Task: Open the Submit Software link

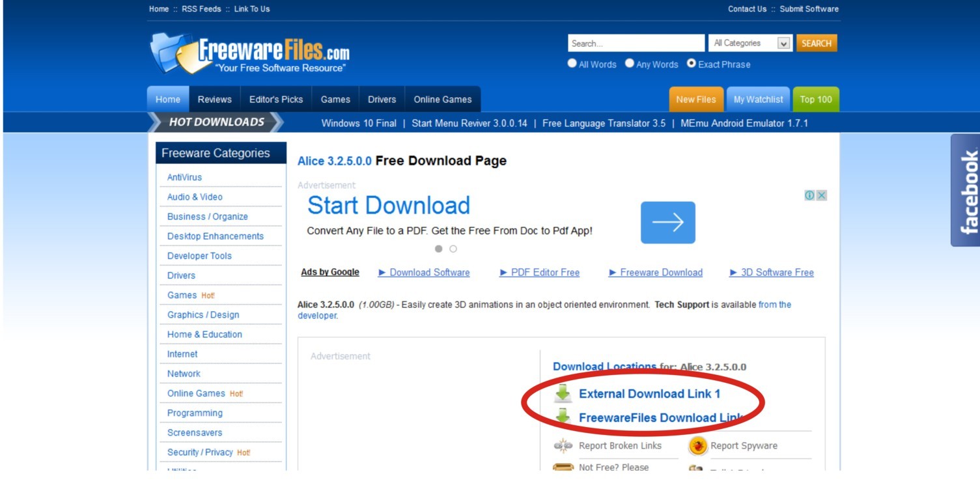Action: click(809, 9)
